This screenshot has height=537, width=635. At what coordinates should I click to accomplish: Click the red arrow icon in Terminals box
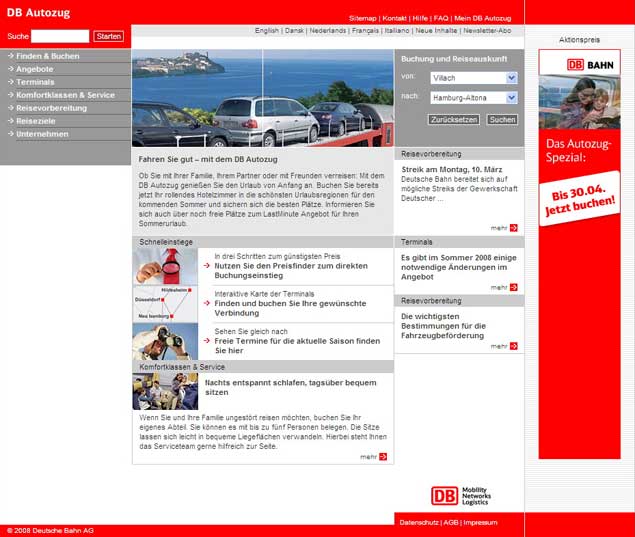click(514, 287)
